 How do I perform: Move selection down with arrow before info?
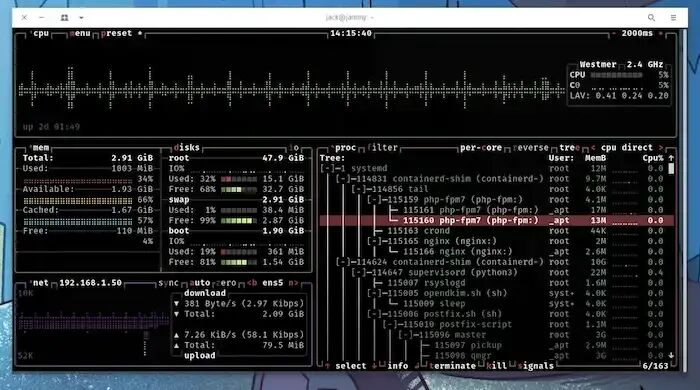coord(374,366)
